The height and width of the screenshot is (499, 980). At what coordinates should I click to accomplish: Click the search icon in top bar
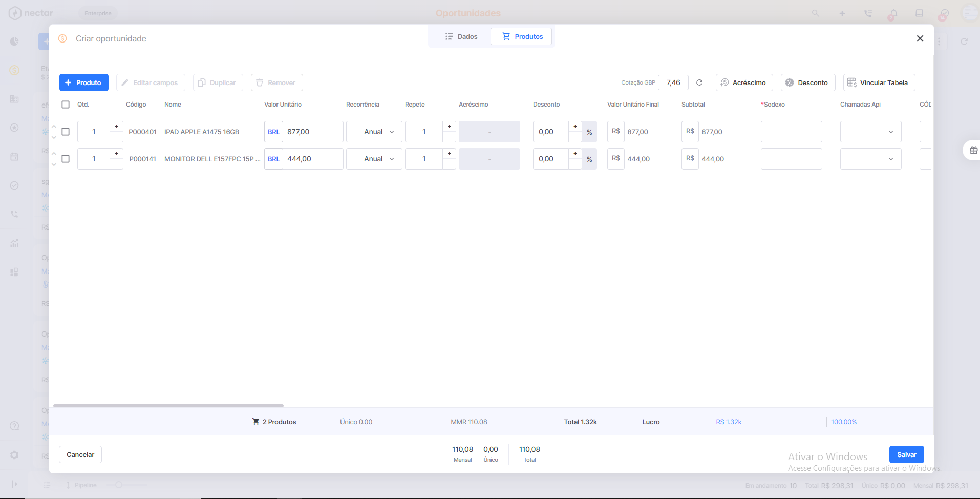click(815, 13)
